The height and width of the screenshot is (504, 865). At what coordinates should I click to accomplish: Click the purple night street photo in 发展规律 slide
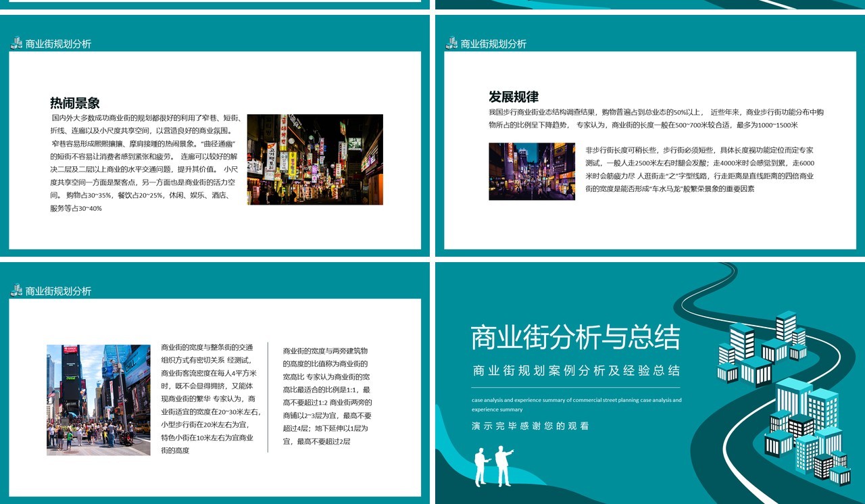[532, 172]
